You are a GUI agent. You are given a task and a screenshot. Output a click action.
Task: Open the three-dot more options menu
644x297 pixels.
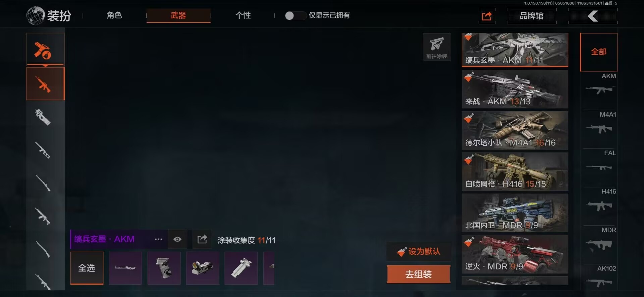coord(158,239)
